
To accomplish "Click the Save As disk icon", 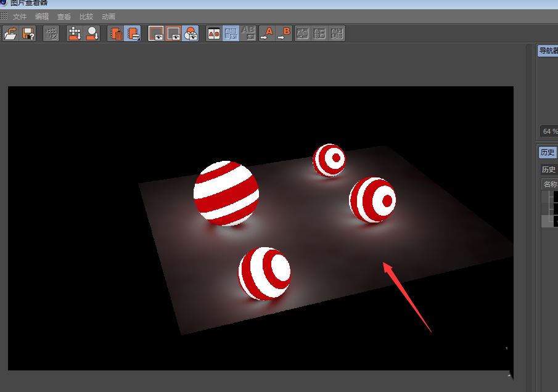I will pos(28,33).
